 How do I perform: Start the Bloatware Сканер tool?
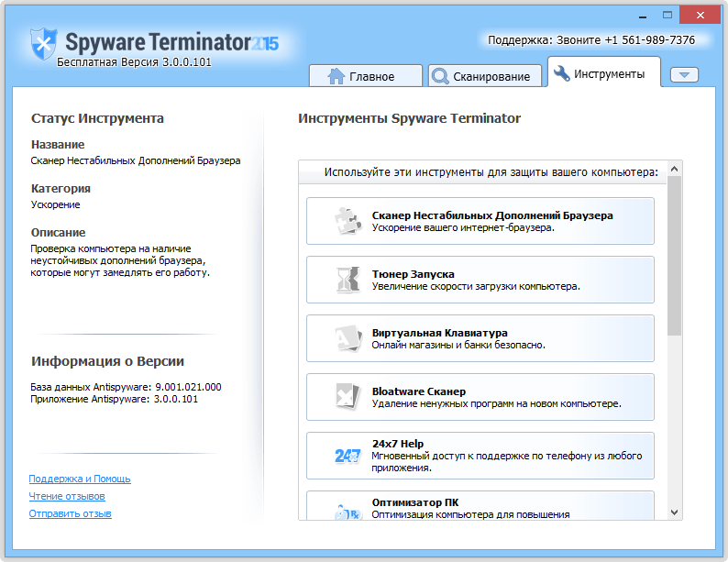(x=480, y=397)
